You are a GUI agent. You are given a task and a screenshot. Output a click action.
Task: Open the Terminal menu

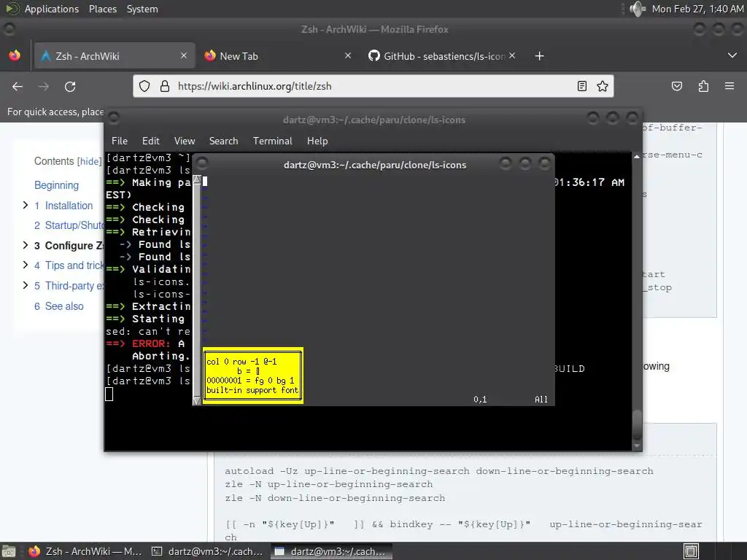(x=273, y=141)
